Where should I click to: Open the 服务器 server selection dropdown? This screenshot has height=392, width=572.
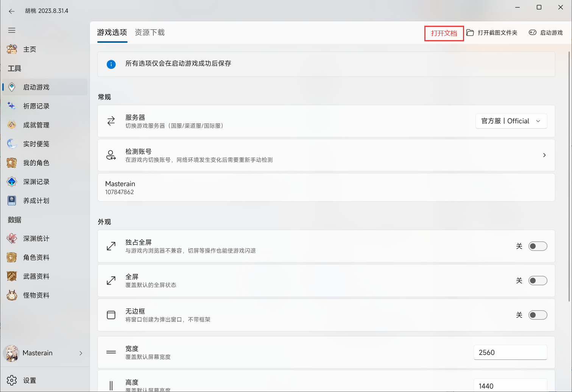(511, 121)
